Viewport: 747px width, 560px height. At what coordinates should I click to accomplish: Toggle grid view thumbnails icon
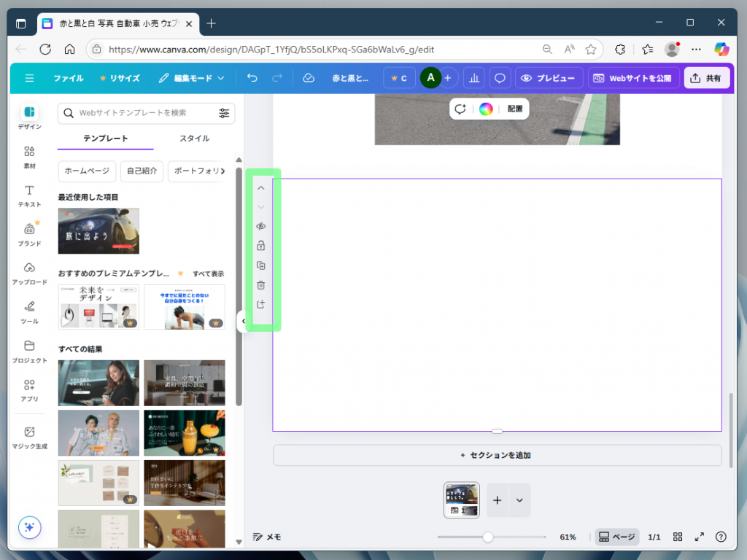pyautogui.click(x=678, y=537)
